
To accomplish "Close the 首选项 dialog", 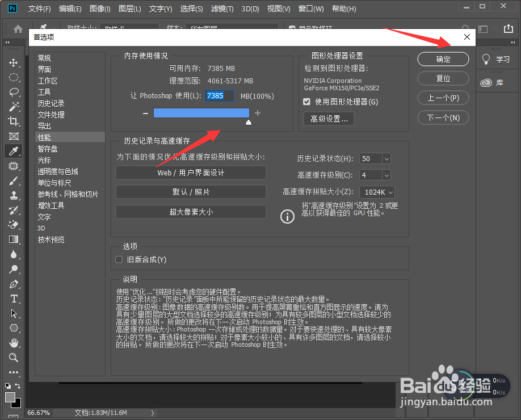I will 467,37.
